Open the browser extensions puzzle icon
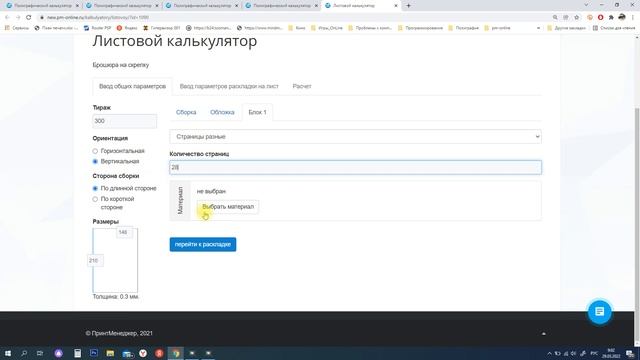 point(611,18)
